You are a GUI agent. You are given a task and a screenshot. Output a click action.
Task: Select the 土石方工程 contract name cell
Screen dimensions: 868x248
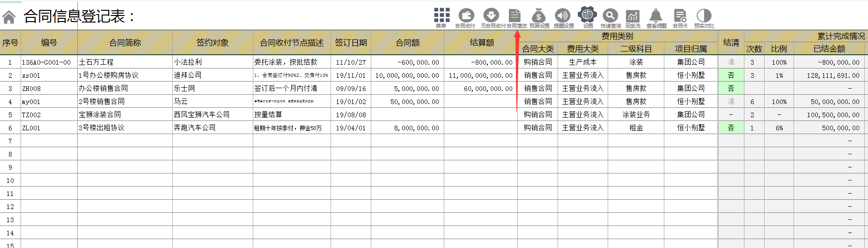pos(125,62)
